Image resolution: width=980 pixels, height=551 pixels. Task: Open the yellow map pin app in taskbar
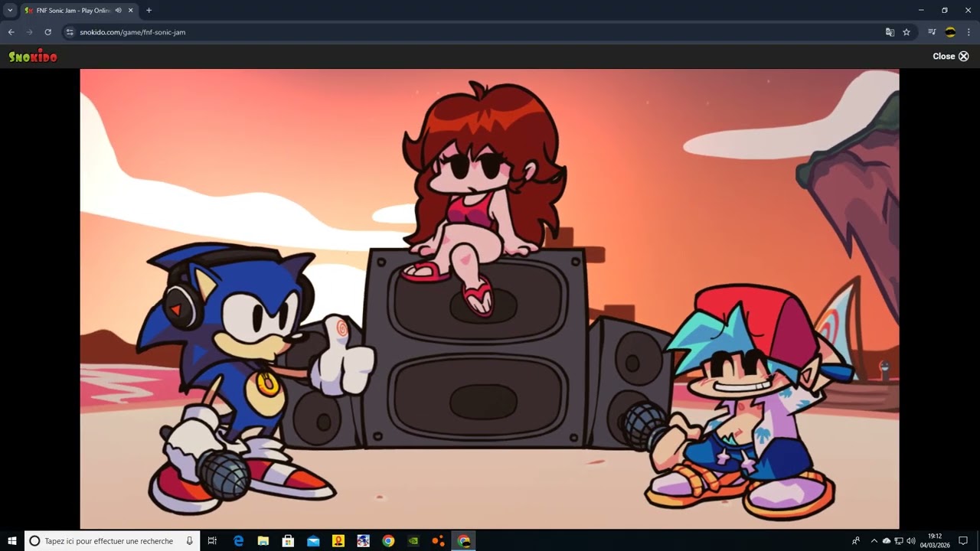pos(338,541)
